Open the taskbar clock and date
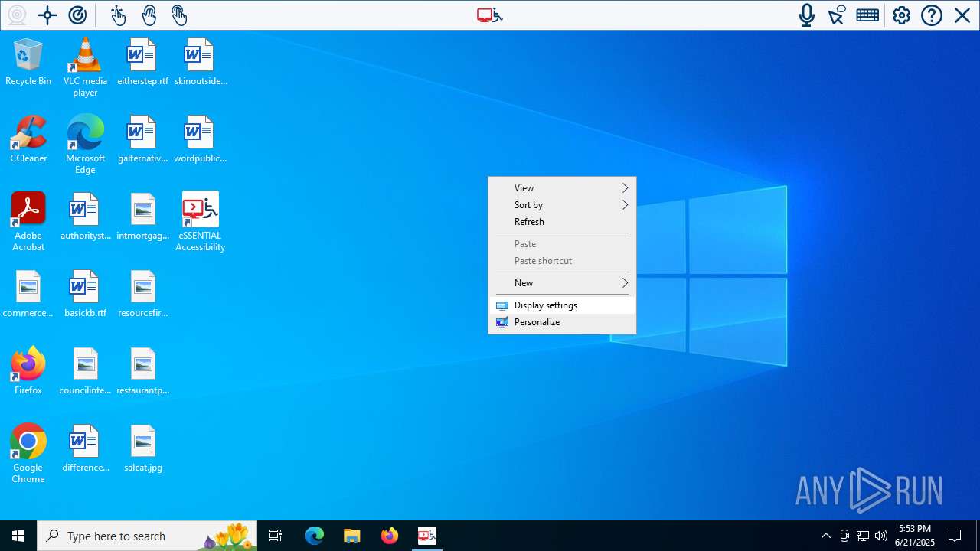The width and height of the screenshot is (980, 551). (x=914, y=536)
